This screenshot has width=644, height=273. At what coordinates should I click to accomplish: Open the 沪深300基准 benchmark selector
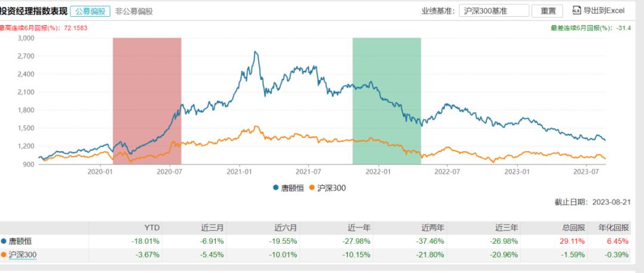[494, 11]
